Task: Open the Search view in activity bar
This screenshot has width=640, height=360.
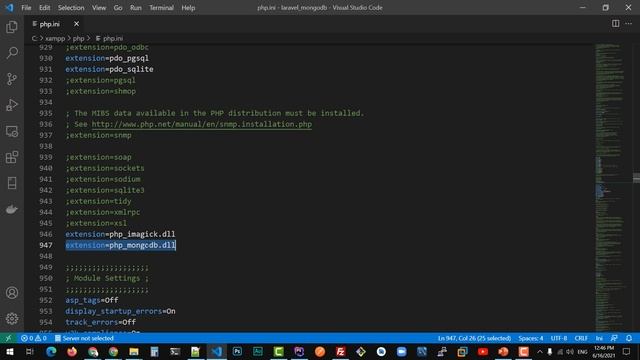Action: click(x=12, y=53)
